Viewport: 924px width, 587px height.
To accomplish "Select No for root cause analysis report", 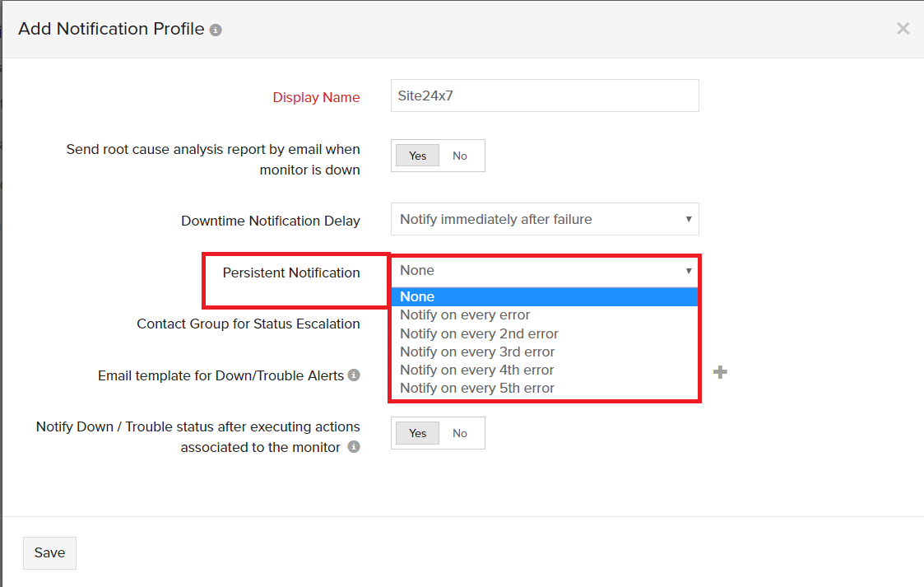I will [459, 155].
